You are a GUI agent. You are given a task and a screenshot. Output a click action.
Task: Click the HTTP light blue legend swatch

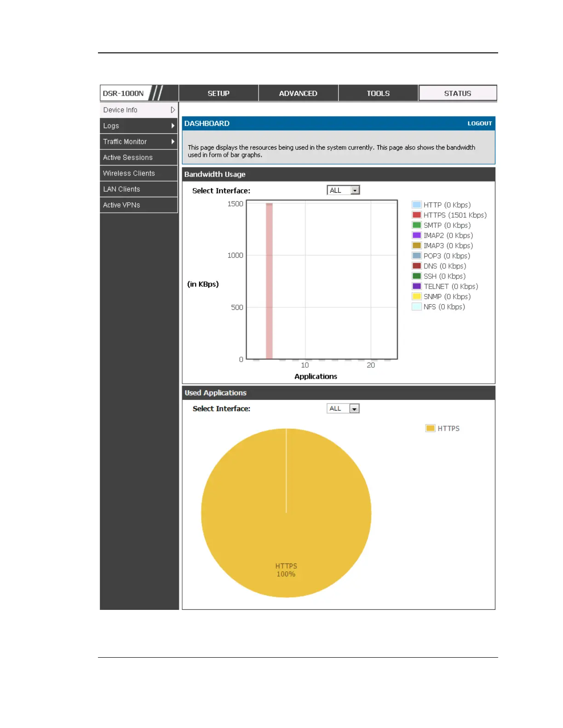[417, 205]
